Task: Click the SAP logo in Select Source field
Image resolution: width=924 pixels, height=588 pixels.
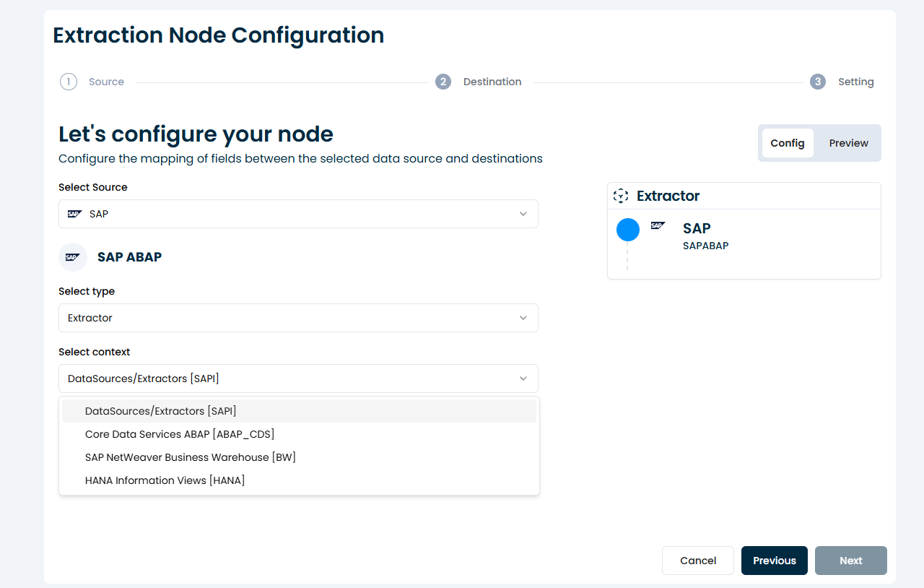Action: tap(74, 214)
